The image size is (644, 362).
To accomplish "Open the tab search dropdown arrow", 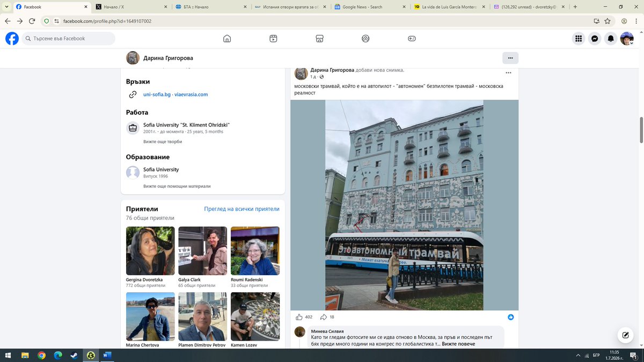I will tap(6, 7).
